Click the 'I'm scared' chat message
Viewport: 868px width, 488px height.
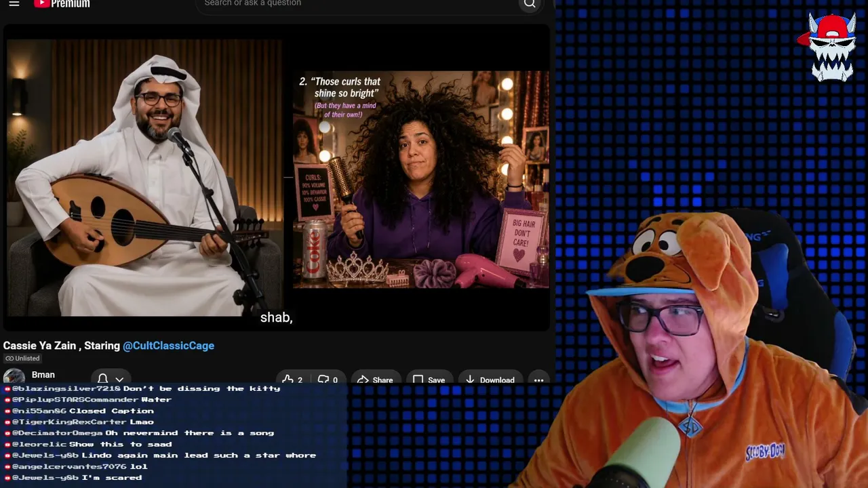pyautogui.click(x=73, y=477)
